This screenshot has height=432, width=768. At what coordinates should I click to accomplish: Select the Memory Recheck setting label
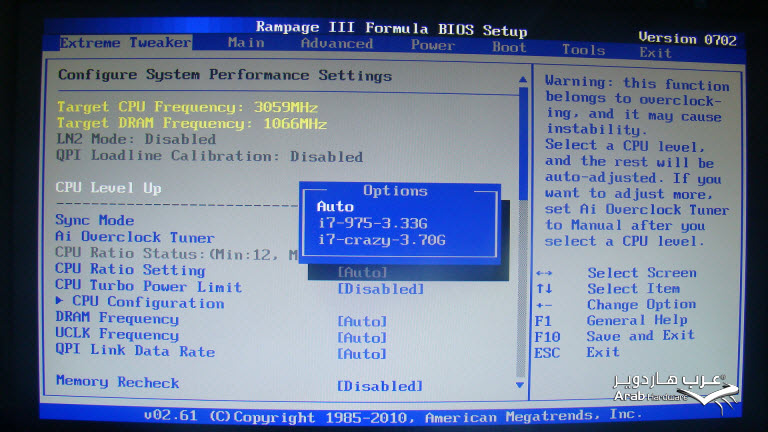click(118, 382)
